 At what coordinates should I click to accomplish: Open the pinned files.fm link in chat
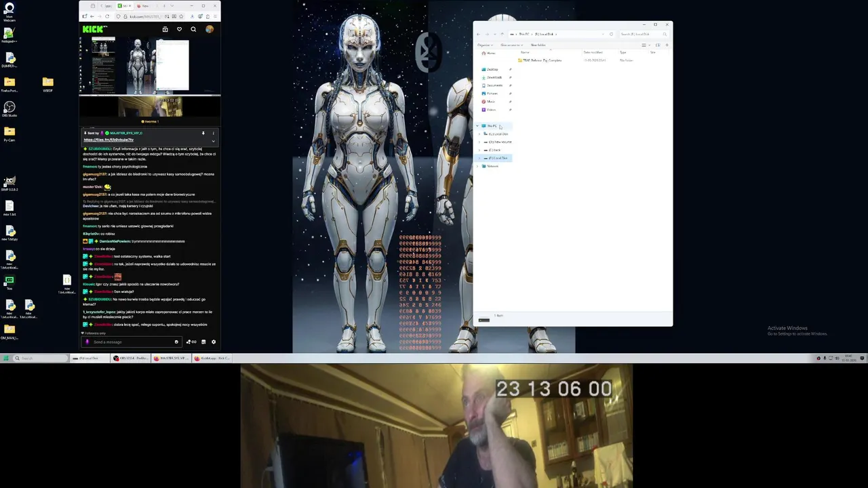108,140
